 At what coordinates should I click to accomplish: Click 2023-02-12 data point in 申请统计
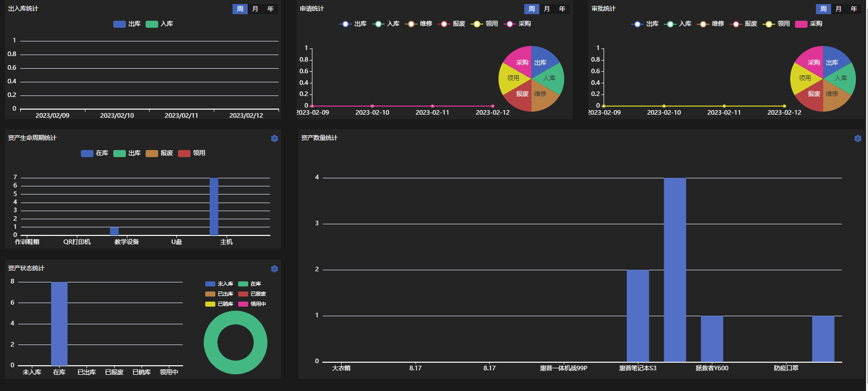[492, 106]
